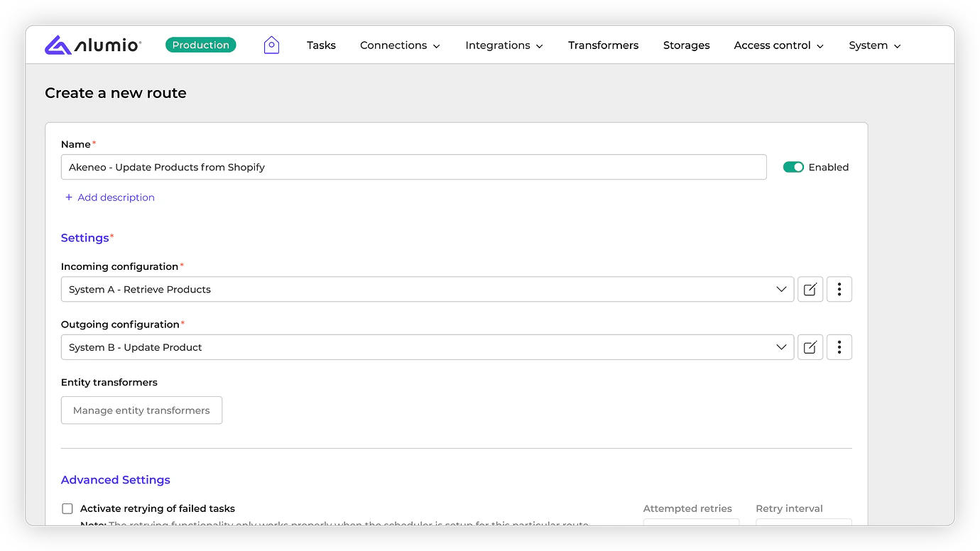
Task: Click Manage entity transformers button
Action: click(141, 410)
